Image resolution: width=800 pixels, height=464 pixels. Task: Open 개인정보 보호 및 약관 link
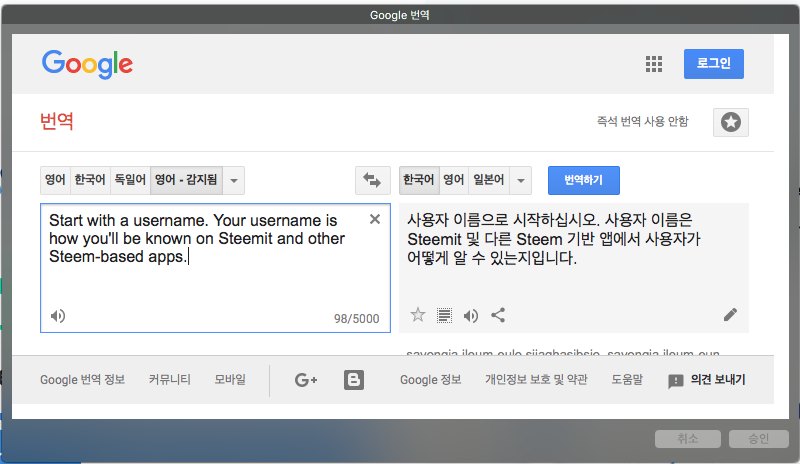(536, 380)
